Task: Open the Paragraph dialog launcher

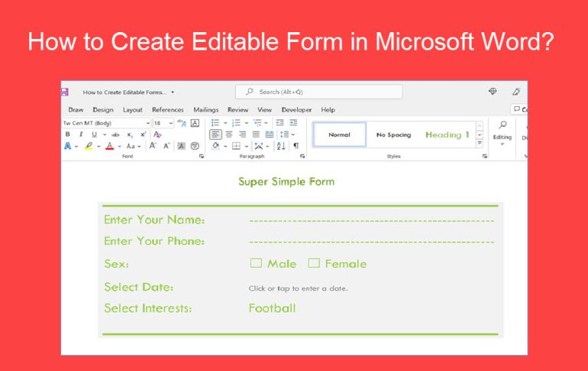Action: [x=302, y=156]
